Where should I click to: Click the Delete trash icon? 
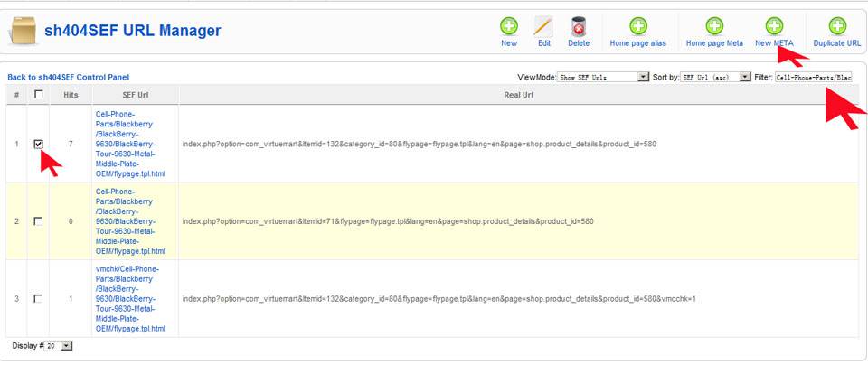click(x=579, y=27)
